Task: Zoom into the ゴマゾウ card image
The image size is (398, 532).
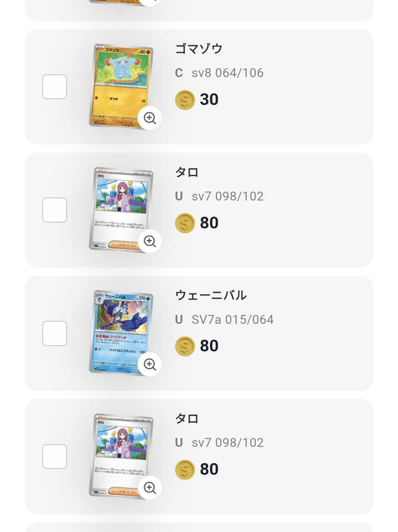Action: [x=150, y=118]
